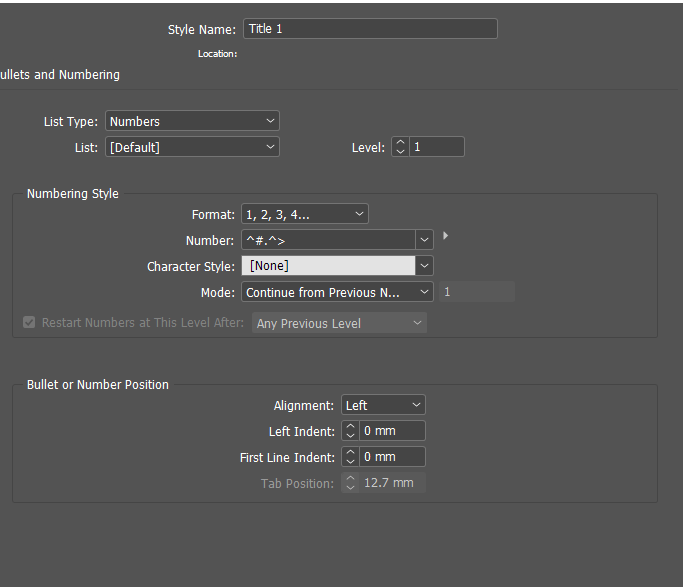Increase Left Indent with up arrow
Image resolution: width=683 pixels, height=587 pixels.
[350, 426]
